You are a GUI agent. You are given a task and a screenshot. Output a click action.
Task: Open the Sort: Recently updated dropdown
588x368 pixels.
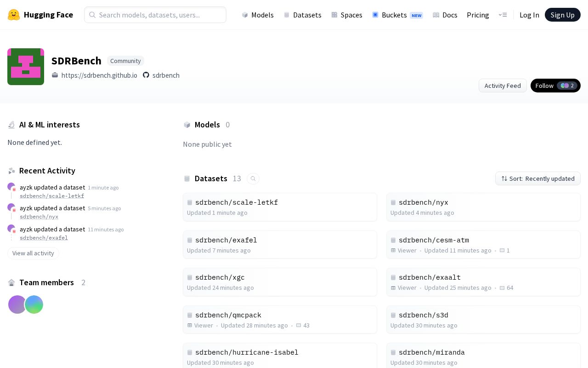pyautogui.click(x=538, y=178)
